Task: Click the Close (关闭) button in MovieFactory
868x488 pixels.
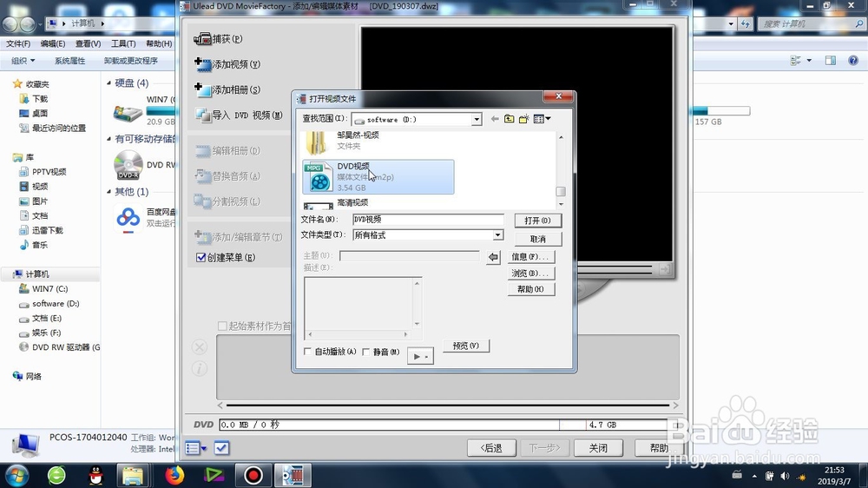Action: (x=598, y=447)
